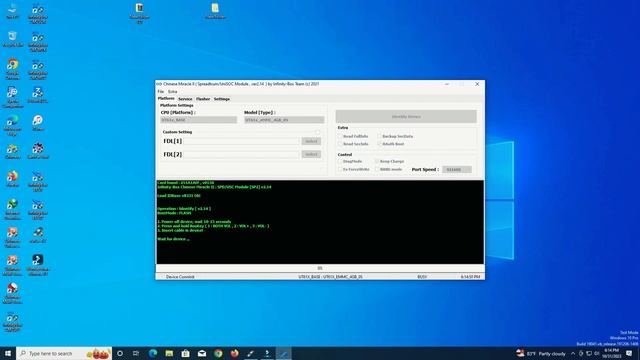Image resolution: width=640 pixels, height=360 pixels.
Task: Click the Windows Start button
Action: [x=8, y=353]
